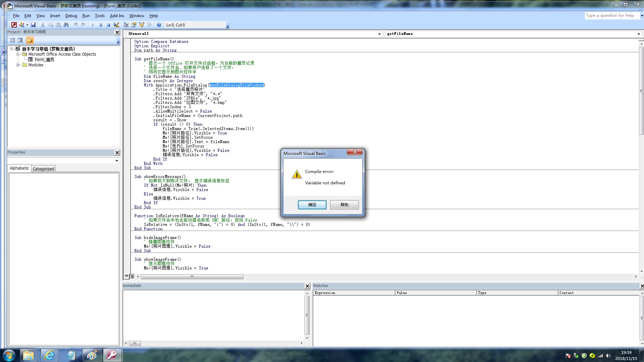Click 确定 button in compile error dialog
Viewport: 644px width, 362px height.
tap(312, 205)
